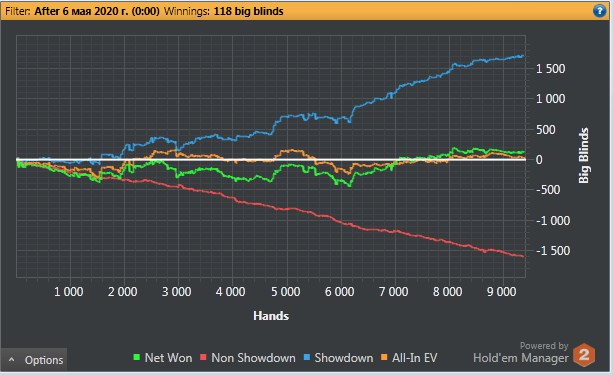Click the Hold'em Manager text

click(521, 358)
